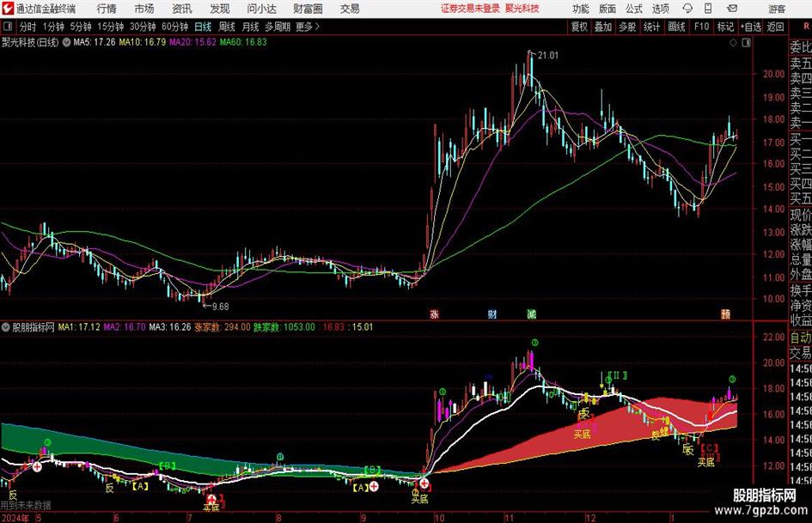Click the red R icon at top right
This screenshot has height=523, width=812.
806,26
